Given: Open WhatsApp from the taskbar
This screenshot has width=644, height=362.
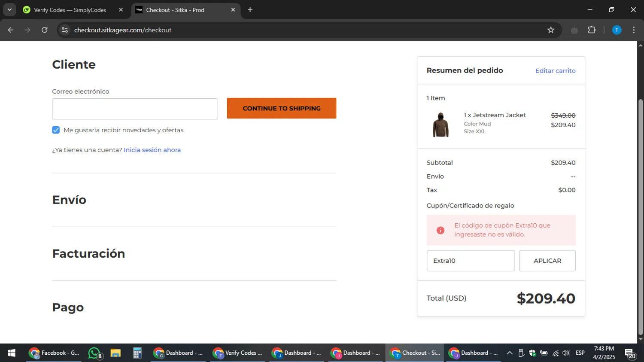Looking at the screenshot, I should pos(94,353).
